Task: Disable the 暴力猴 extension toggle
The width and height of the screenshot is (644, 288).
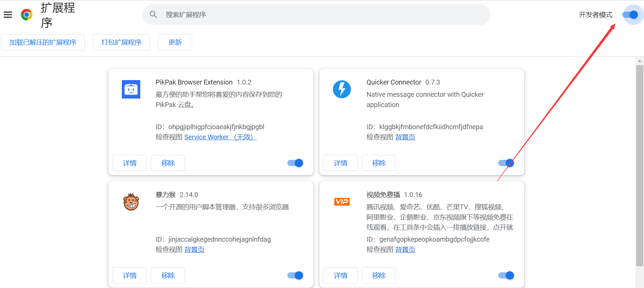Action: point(295,275)
